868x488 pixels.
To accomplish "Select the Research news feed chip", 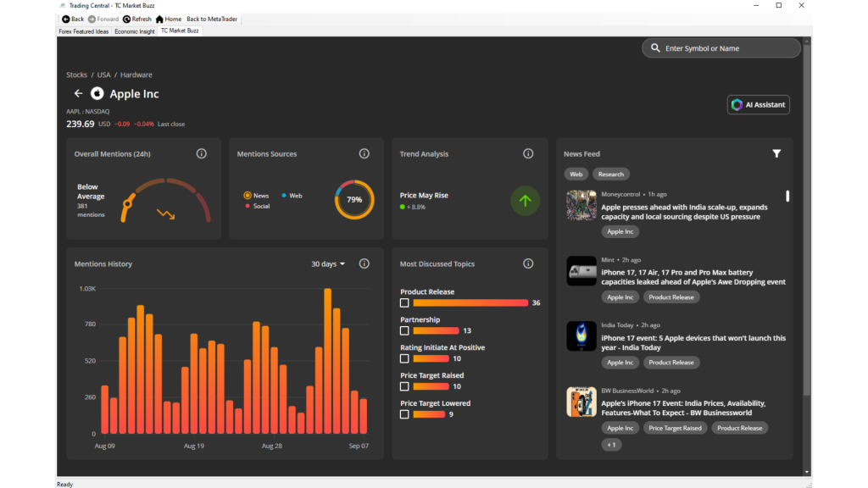I will point(611,175).
